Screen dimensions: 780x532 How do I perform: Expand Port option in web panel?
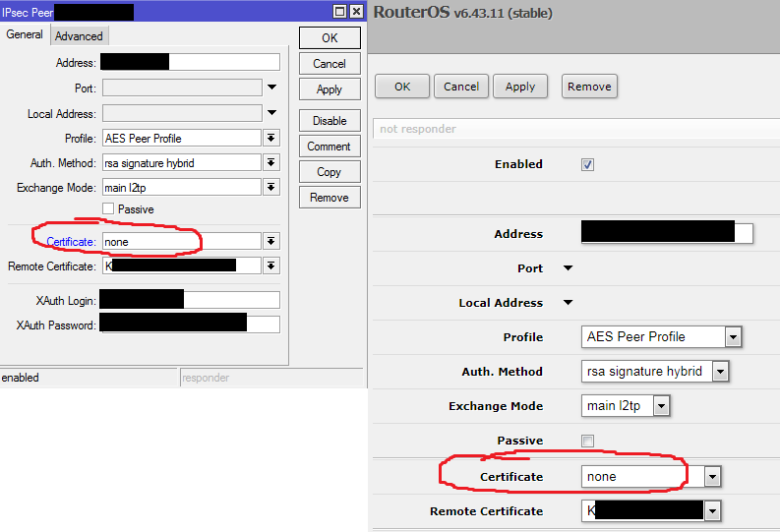point(569,268)
